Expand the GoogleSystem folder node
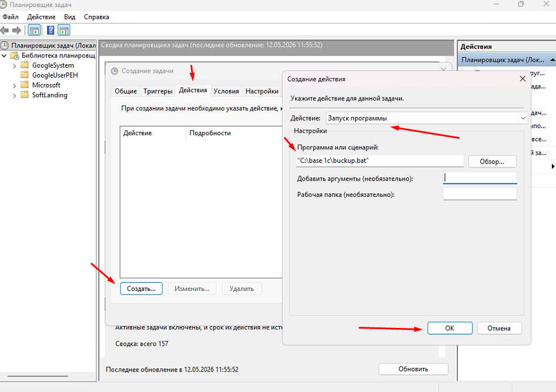556x392 pixels. (14, 66)
